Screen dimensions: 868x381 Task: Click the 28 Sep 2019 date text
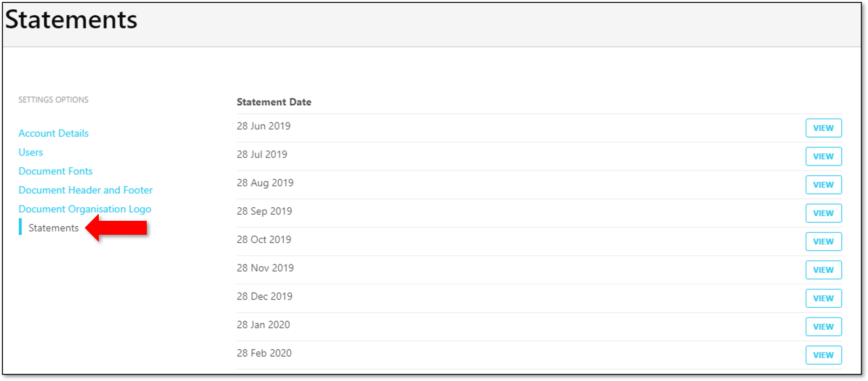(264, 211)
